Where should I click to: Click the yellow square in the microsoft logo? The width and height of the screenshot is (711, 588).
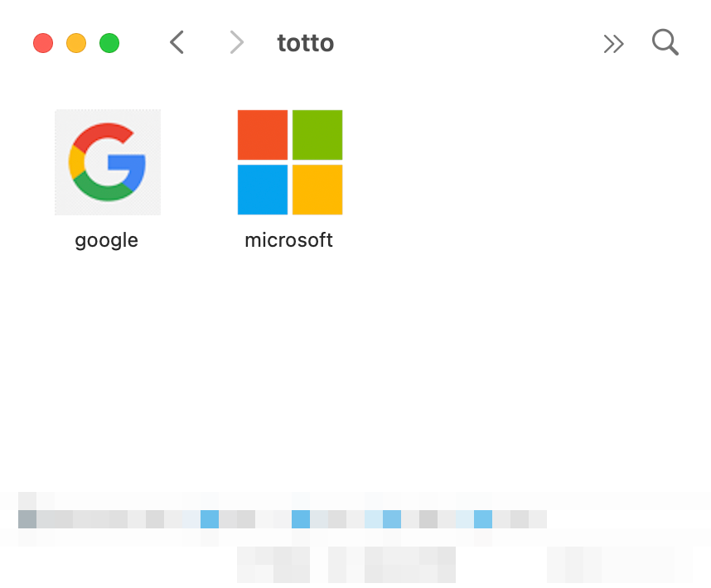[317, 190]
